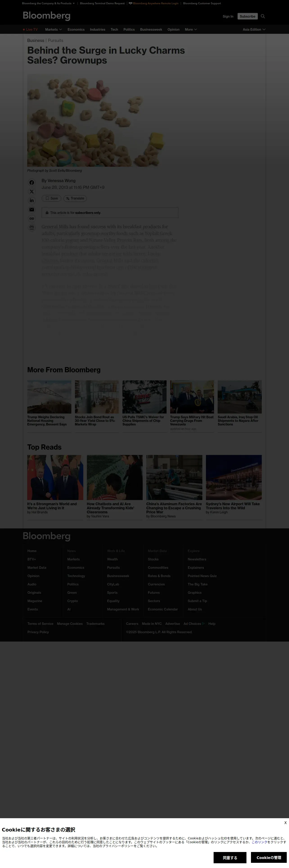Click Manage Cookies in footer

[70, 624]
